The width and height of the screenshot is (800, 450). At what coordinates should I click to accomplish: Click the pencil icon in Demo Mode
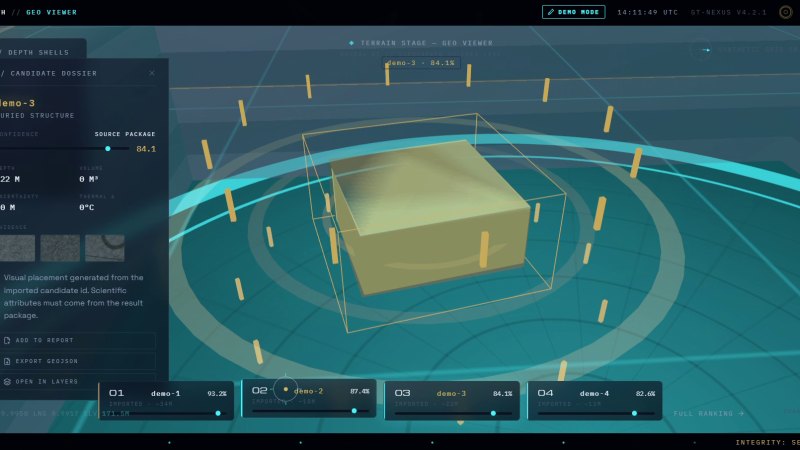click(551, 12)
